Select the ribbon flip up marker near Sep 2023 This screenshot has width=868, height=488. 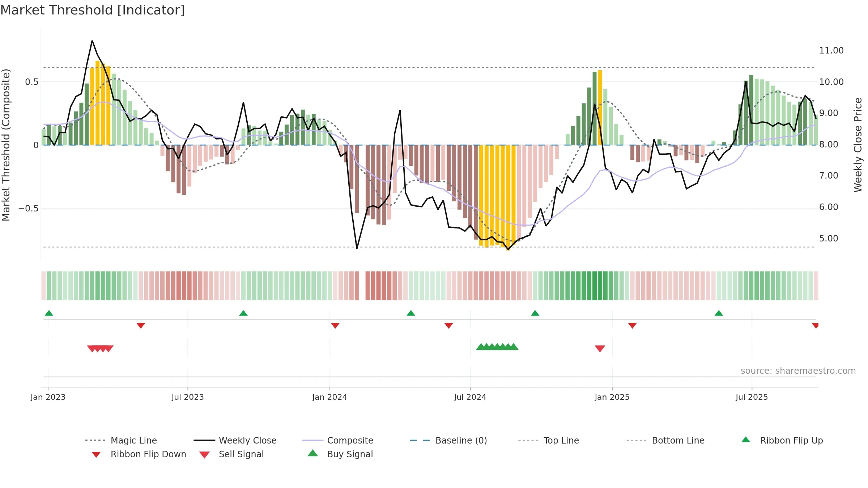tap(243, 313)
